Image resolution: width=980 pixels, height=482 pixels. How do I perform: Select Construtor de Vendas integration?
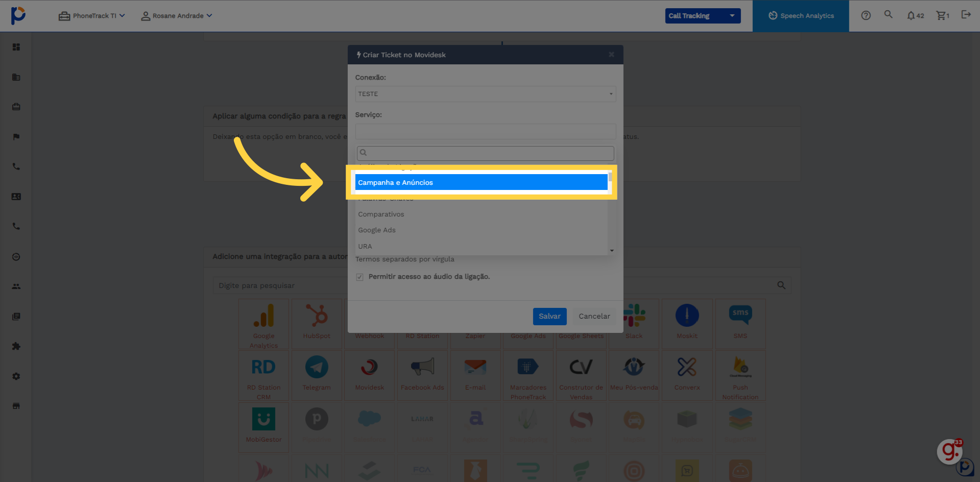coord(581,376)
